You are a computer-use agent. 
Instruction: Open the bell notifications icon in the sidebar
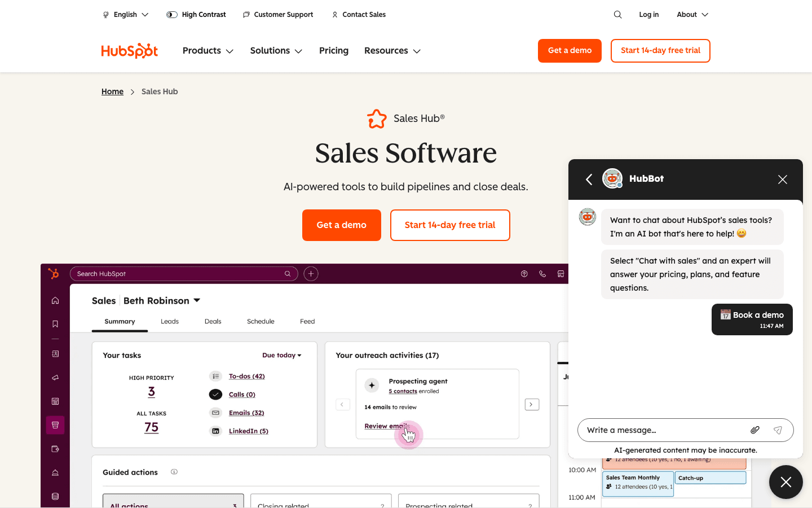(55, 472)
